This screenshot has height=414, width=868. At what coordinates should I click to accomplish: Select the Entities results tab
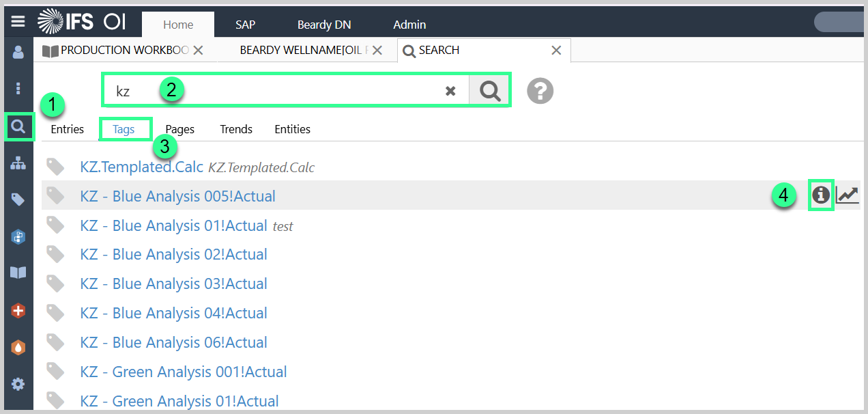tap(292, 129)
